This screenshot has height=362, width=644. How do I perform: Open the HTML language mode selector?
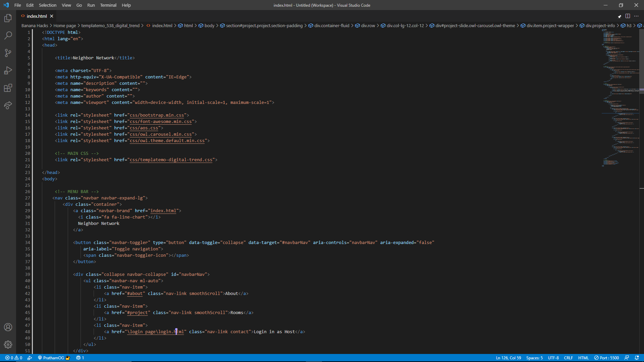(583, 358)
